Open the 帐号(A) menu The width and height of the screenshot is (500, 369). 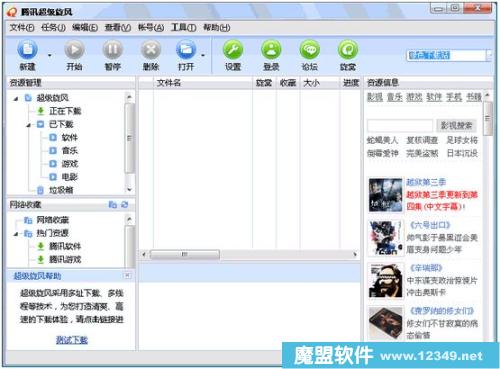point(151,27)
